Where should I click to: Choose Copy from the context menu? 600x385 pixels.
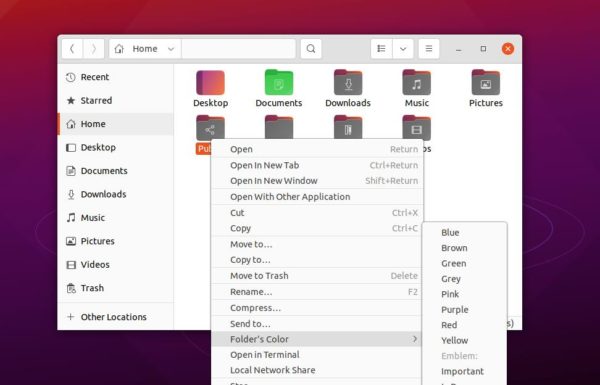[317, 228]
